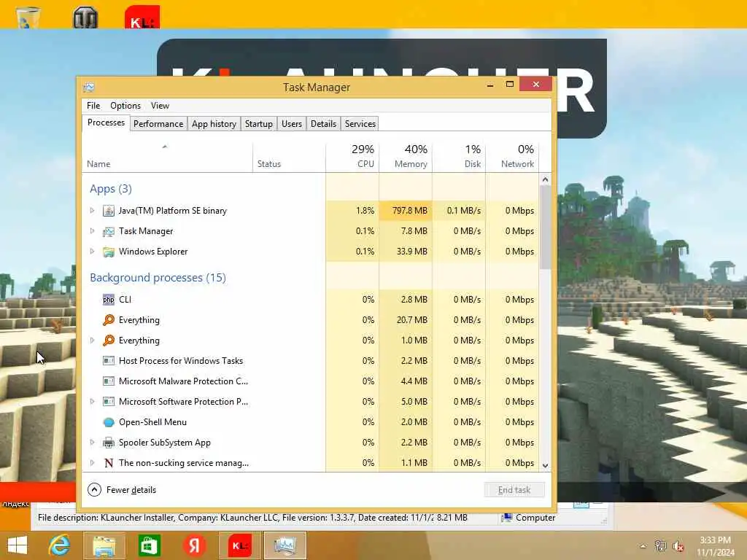The image size is (747, 560).
Task: Select the Processes tab
Action: (x=106, y=122)
